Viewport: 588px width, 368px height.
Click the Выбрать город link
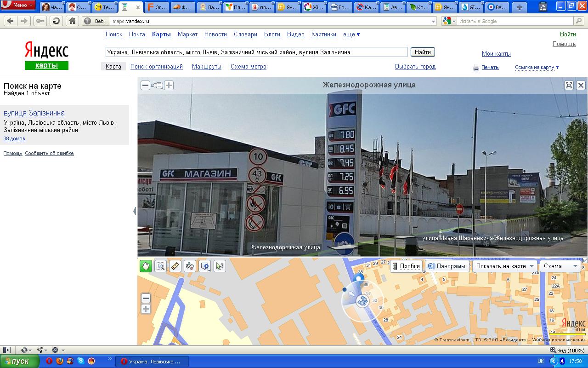[x=415, y=67]
